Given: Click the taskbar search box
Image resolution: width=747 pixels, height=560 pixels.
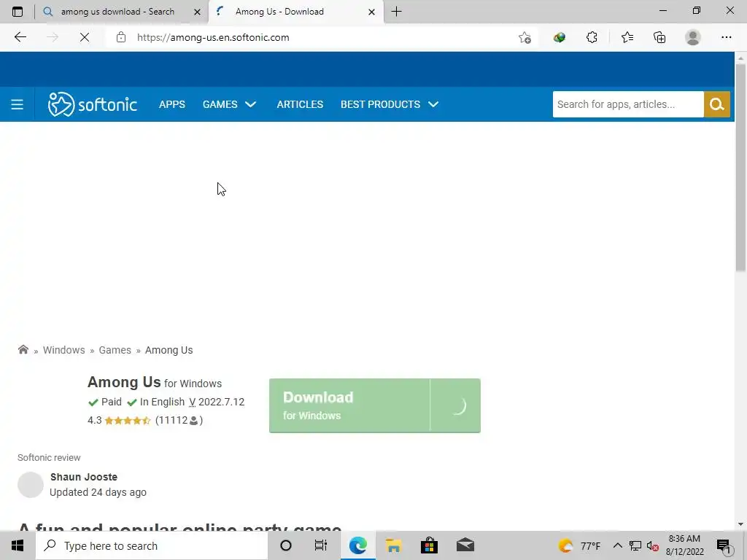Looking at the screenshot, I should pyautogui.click(x=152, y=545).
